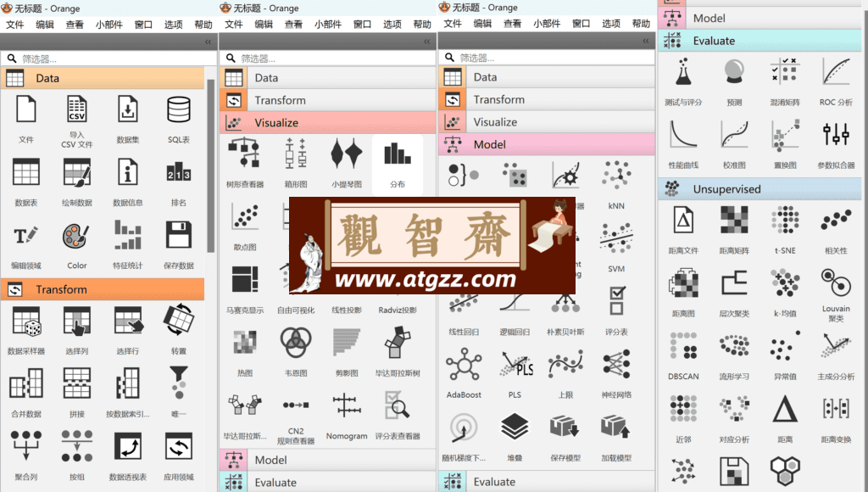Screen dimensions: 868x492
Task: Collapse the Transform category above the 数据采样器 widget
Action: [x=103, y=289]
